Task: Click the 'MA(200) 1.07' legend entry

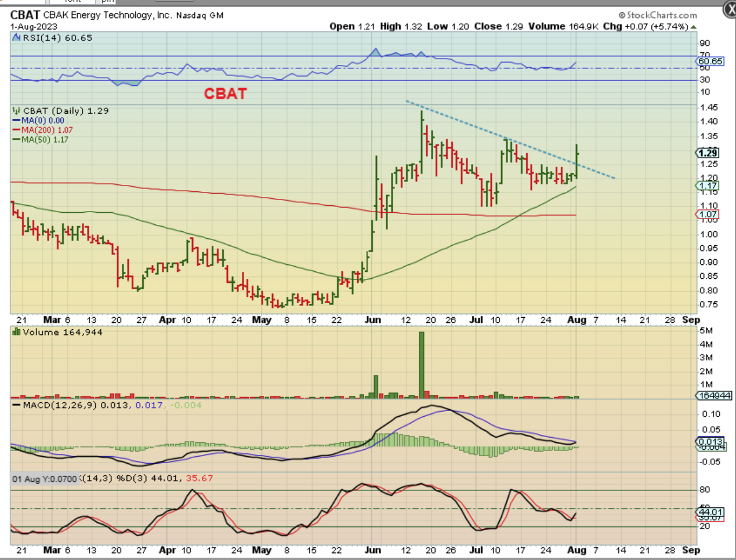Action: coord(43,130)
